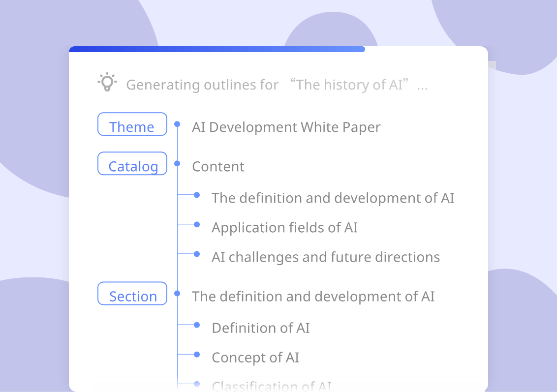Image resolution: width=557 pixels, height=392 pixels.
Task: Select "AI challenges and future directions" item
Action: point(326,257)
